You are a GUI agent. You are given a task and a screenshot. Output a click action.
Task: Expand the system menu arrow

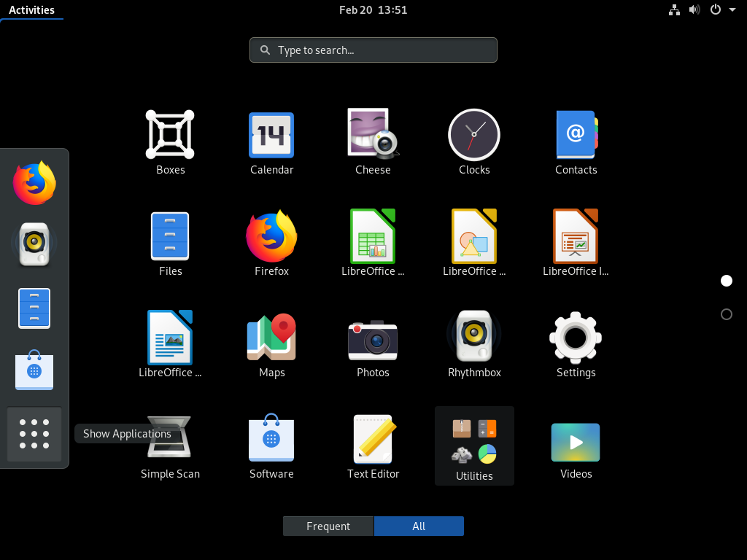732,9
